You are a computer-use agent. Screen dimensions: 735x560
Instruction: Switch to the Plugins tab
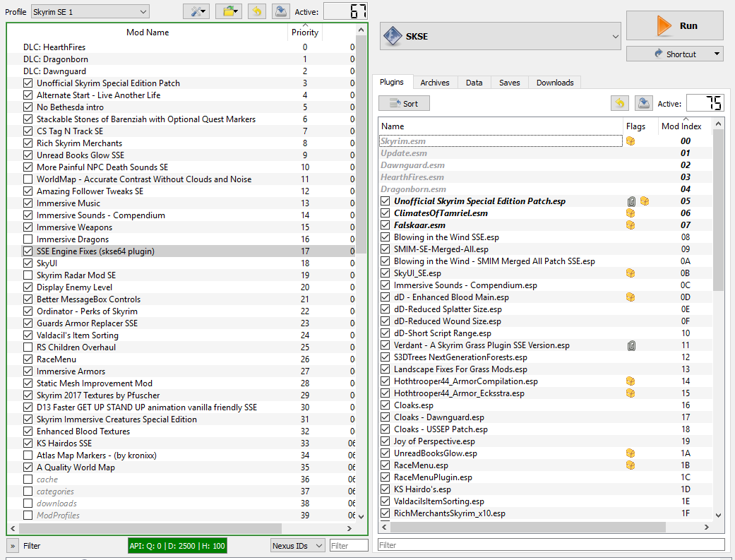coord(391,82)
